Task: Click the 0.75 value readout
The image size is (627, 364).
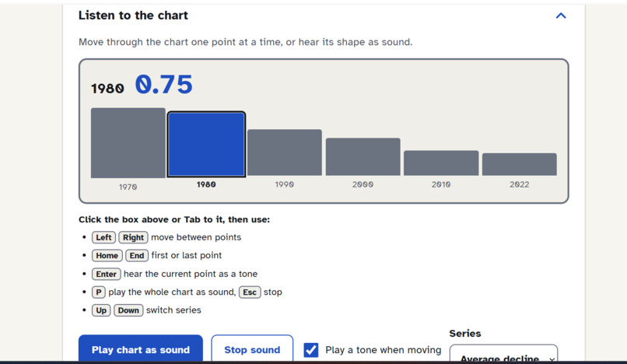Action: click(x=164, y=85)
